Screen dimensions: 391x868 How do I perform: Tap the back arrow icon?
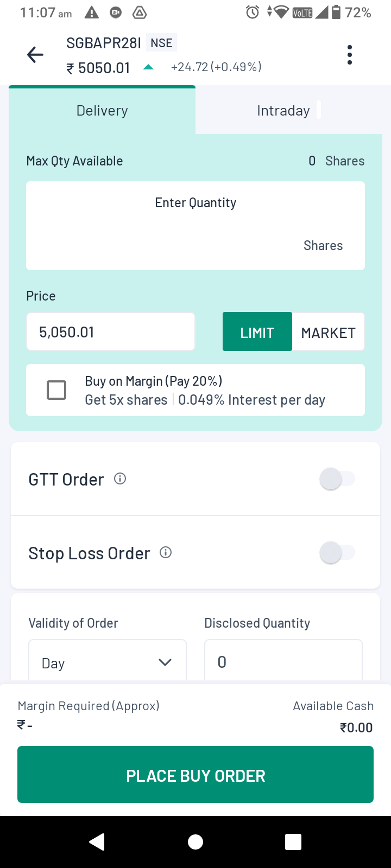pyautogui.click(x=35, y=55)
